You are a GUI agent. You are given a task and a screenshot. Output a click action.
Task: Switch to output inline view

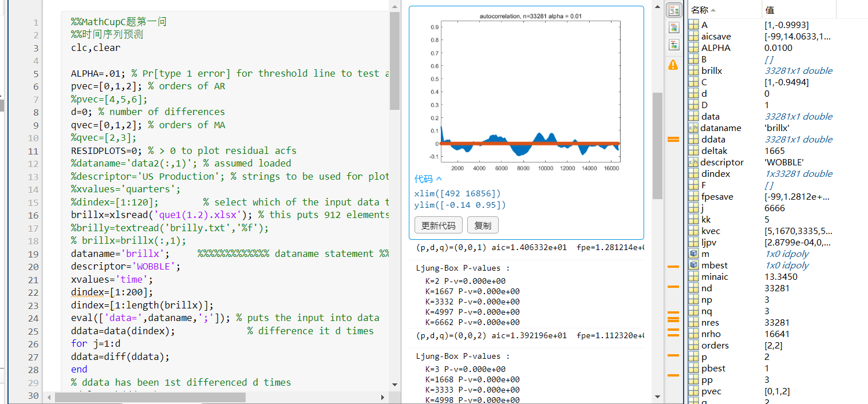click(x=673, y=27)
